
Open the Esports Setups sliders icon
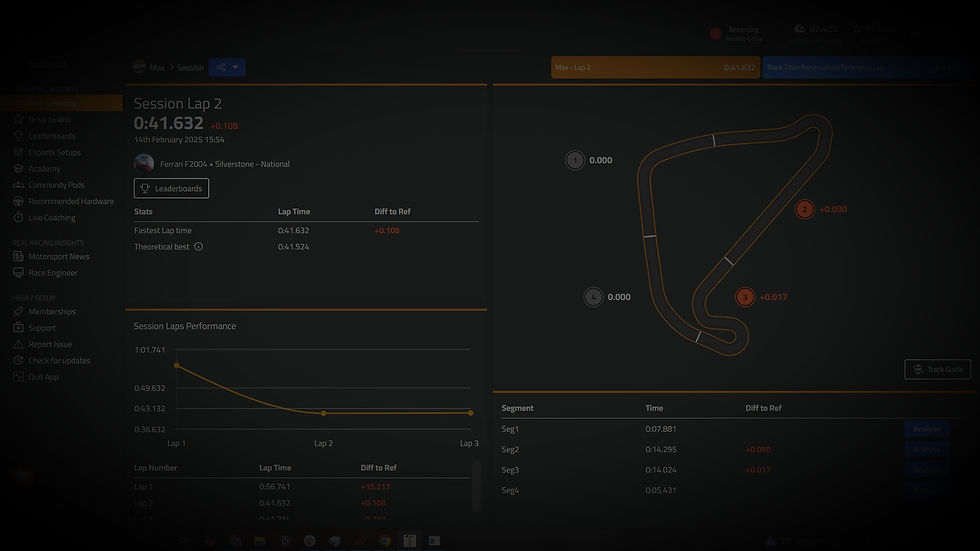[18, 152]
